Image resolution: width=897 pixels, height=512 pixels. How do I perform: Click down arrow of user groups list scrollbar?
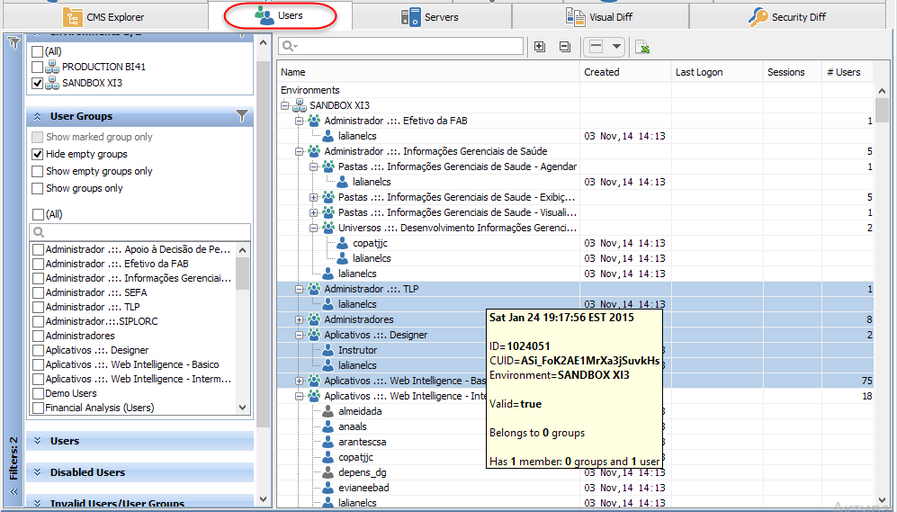[x=243, y=407]
